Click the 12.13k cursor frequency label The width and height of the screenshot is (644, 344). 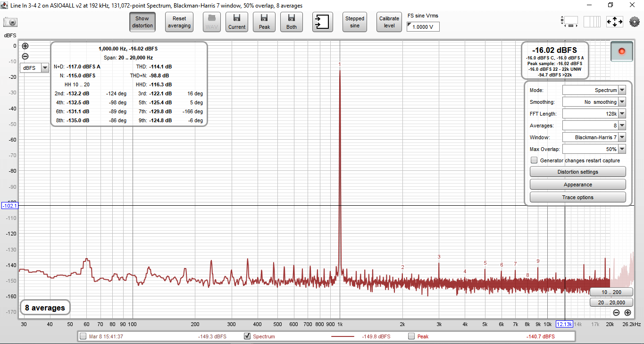(x=564, y=324)
